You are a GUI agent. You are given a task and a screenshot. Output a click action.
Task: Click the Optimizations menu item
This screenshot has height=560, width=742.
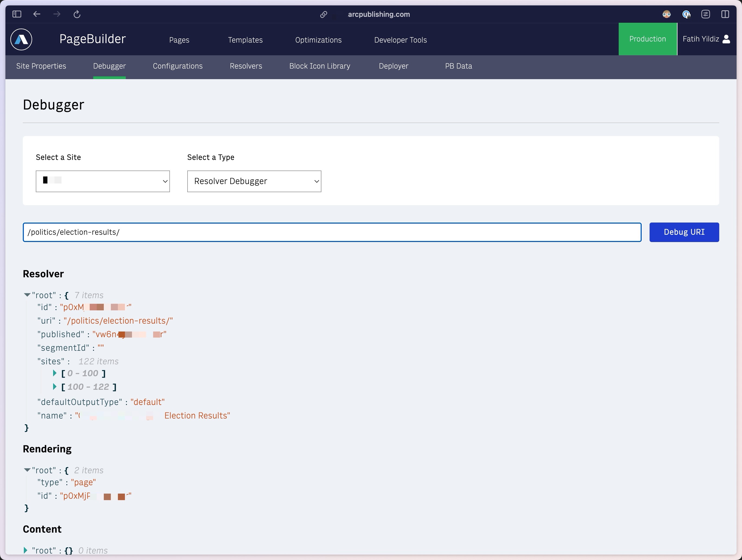[x=318, y=39]
